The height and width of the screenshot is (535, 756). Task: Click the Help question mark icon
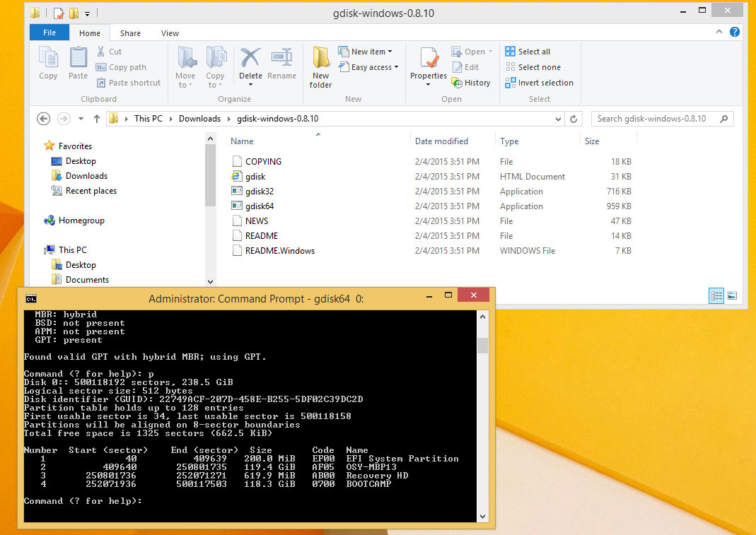(735, 33)
